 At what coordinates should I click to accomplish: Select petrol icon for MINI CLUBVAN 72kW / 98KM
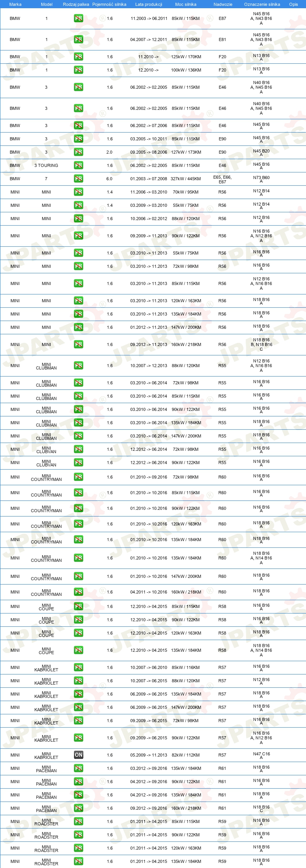[78, 449]
